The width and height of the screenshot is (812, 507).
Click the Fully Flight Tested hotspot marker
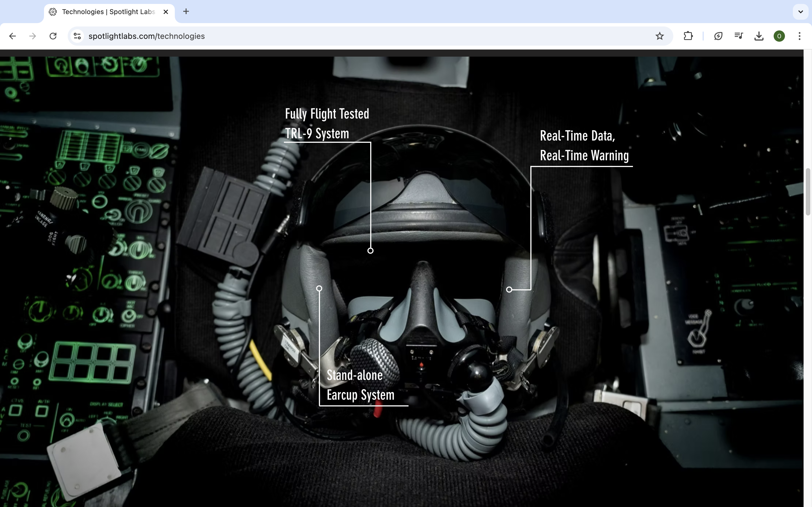[x=370, y=250]
